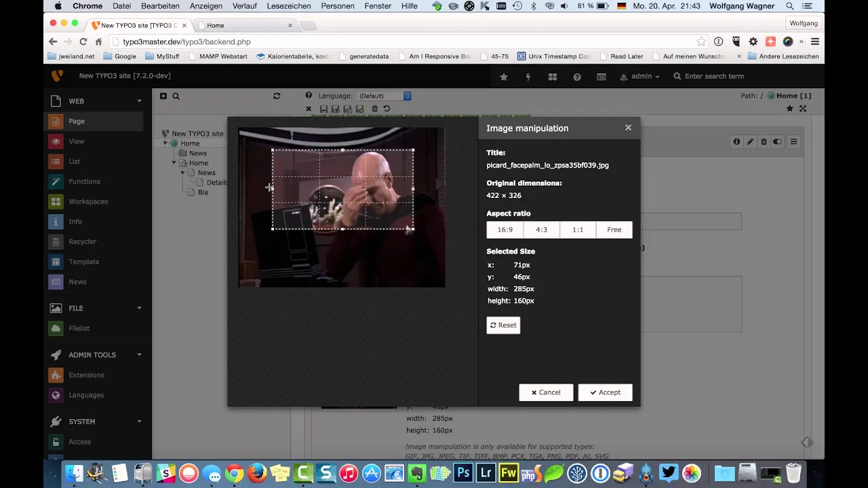
Task: Select the 4:3 aspect ratio
Action: pyautogui.click(x=541, y=230)
